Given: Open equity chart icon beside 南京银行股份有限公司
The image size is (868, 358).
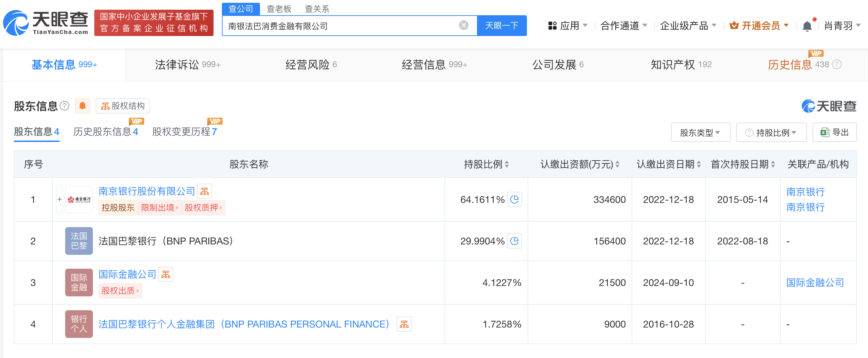Looking at the screenshot, I should (x=205, y=191).
